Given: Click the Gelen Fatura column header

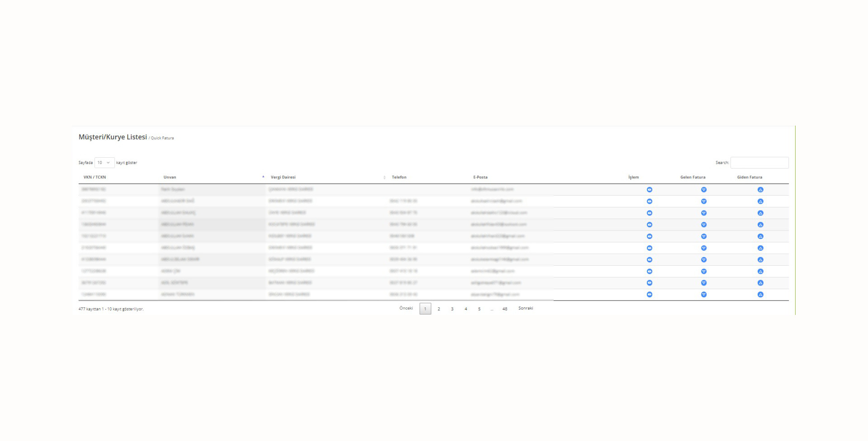Looking at the screenshot, I should [693, 177].
